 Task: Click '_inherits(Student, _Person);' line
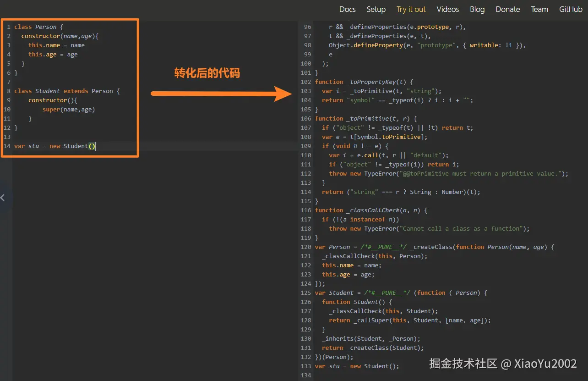click(x=371, y=338)
